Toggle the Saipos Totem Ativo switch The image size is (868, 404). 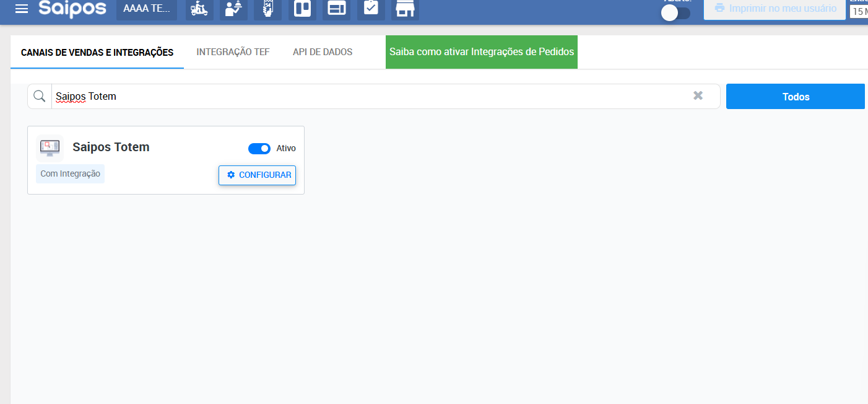pyautogui.click(x=259, y=149)
